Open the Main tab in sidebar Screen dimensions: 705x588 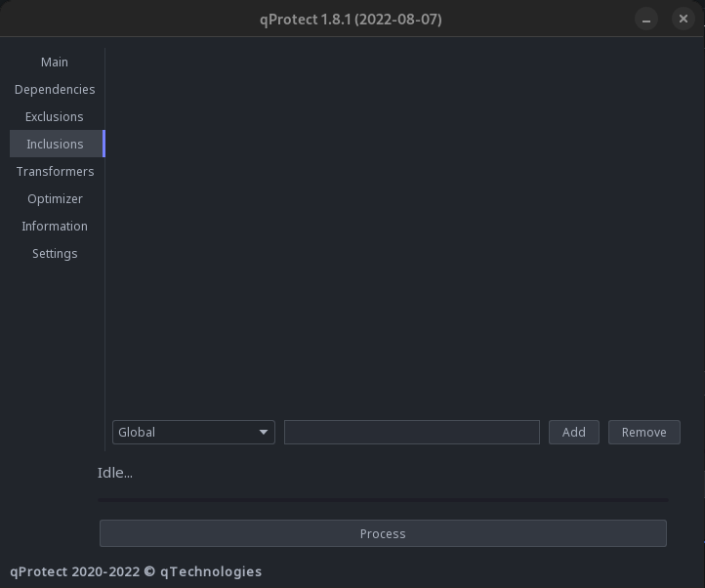55,62
